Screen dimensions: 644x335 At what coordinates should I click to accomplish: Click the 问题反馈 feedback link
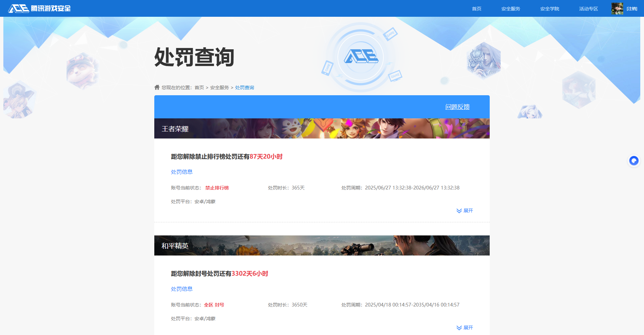point(458,107)
